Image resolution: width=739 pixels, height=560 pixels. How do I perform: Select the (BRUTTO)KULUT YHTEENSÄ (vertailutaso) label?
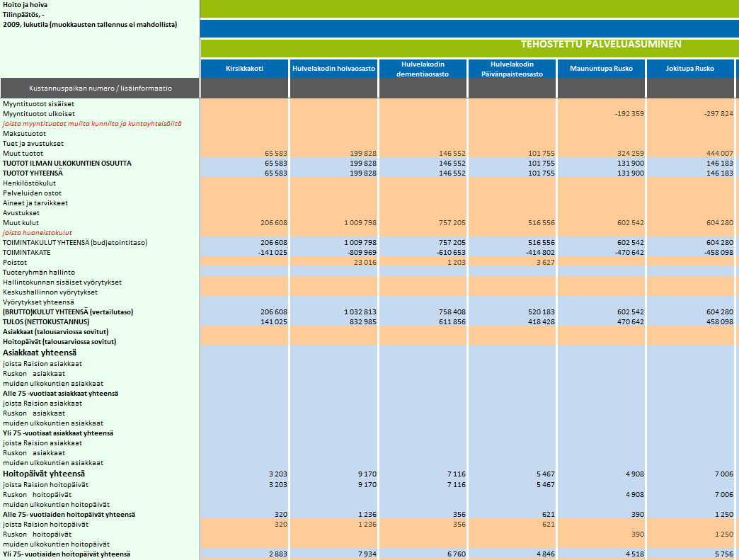coord(68,312)
